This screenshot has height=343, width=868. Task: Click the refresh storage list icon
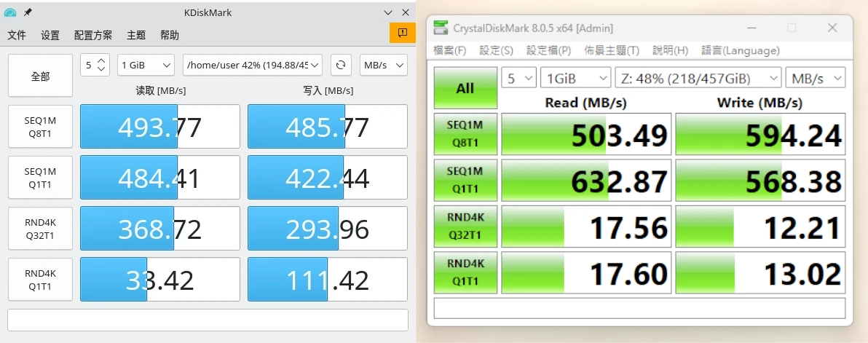point(340,65)
